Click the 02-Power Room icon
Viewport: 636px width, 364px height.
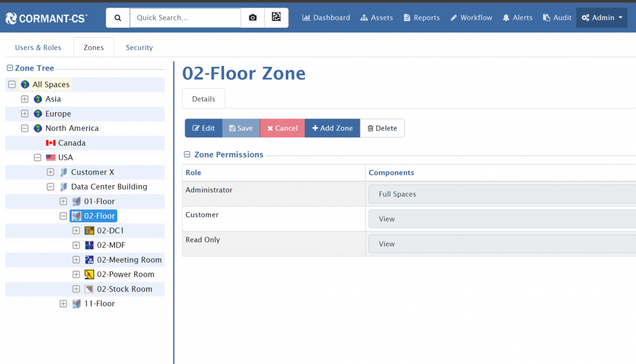point(90,275)
